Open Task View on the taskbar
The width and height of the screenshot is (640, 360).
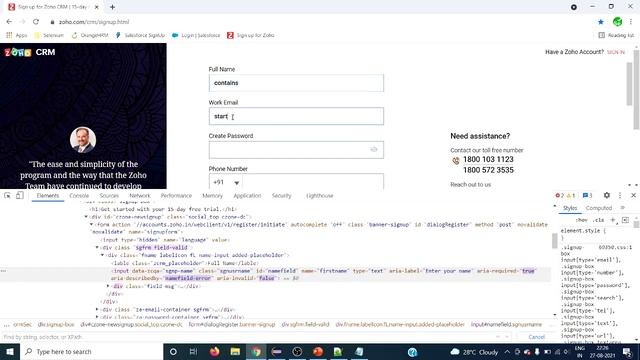pos(193,351)
